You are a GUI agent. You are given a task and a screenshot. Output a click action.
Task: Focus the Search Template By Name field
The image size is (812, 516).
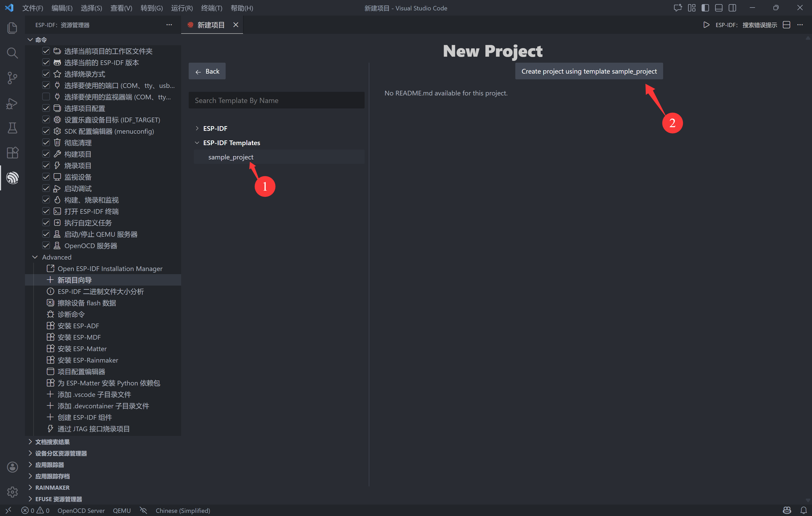click(x=276, y=100)
